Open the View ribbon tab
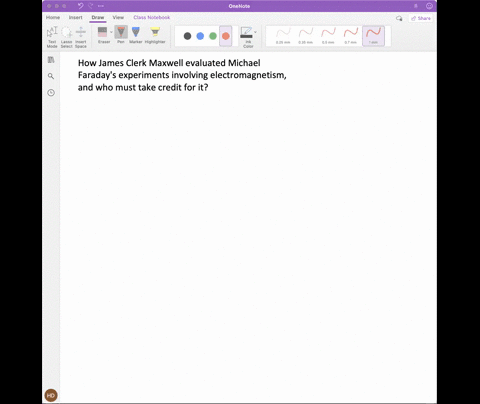Viewport: 480px width, 404px height. tap(118, 17)
